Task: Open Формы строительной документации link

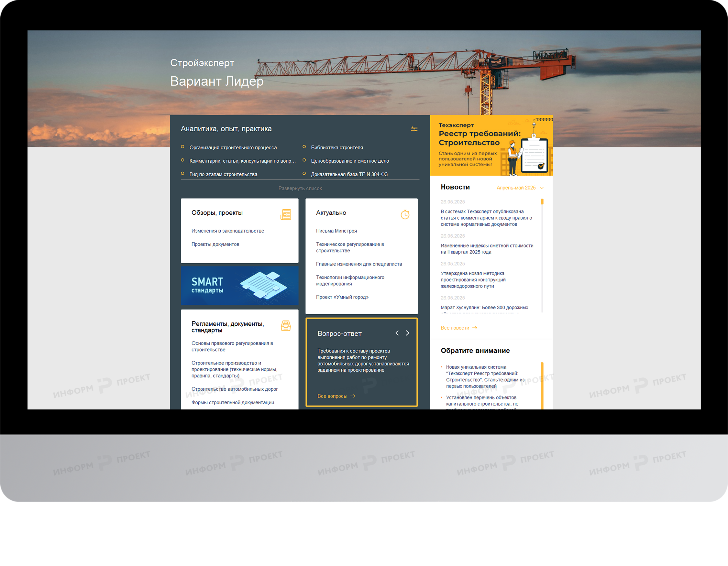Action: coord(233,402)
